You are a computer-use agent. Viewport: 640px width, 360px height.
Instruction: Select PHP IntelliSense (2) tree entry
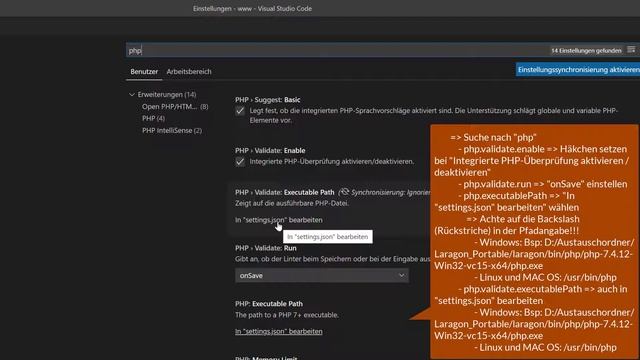172,131
